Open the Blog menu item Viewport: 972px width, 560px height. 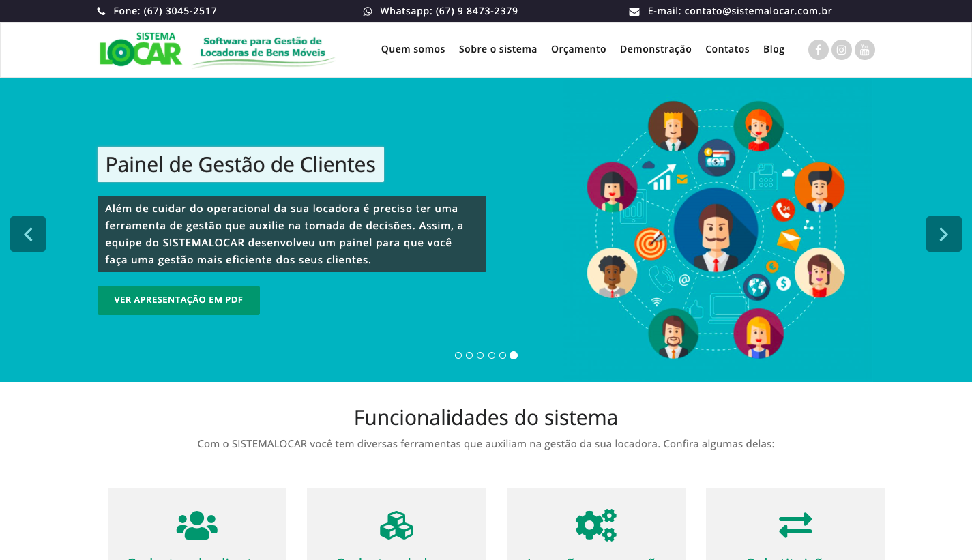coord(774,49)
